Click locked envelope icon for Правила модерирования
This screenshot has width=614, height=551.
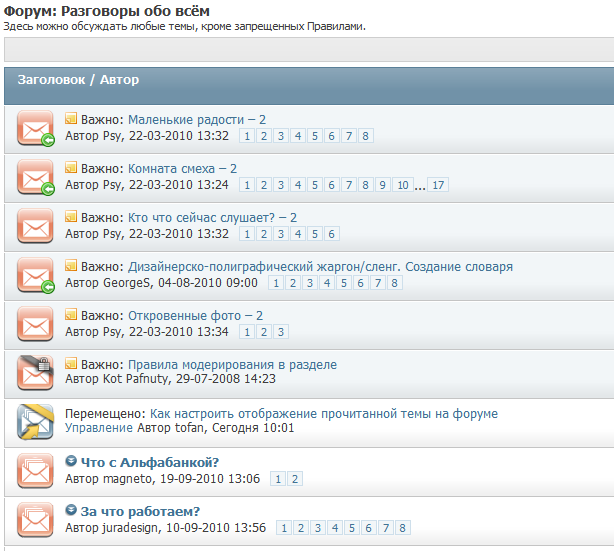[x=35, y=373]
